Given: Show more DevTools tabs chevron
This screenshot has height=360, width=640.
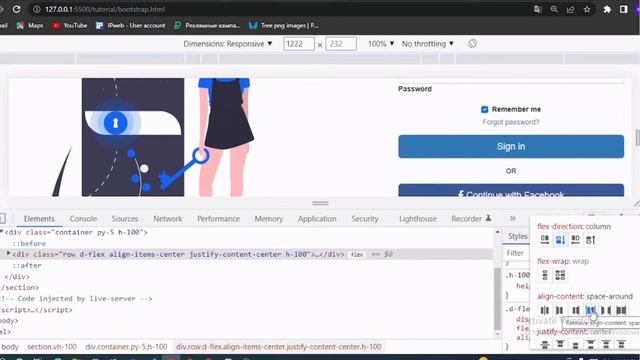Looking at the screenshot, I should (x=513, y=219).
